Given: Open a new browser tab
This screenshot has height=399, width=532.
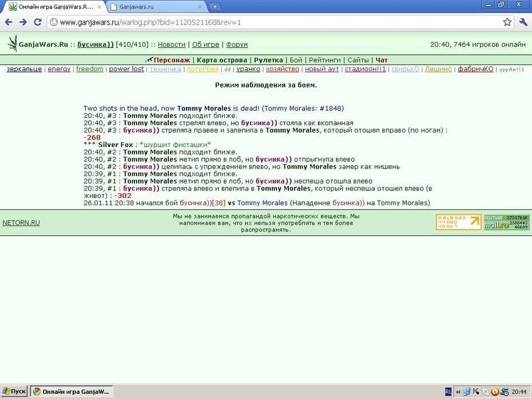Looking at the screenshot, I should (x=215, y=6).
